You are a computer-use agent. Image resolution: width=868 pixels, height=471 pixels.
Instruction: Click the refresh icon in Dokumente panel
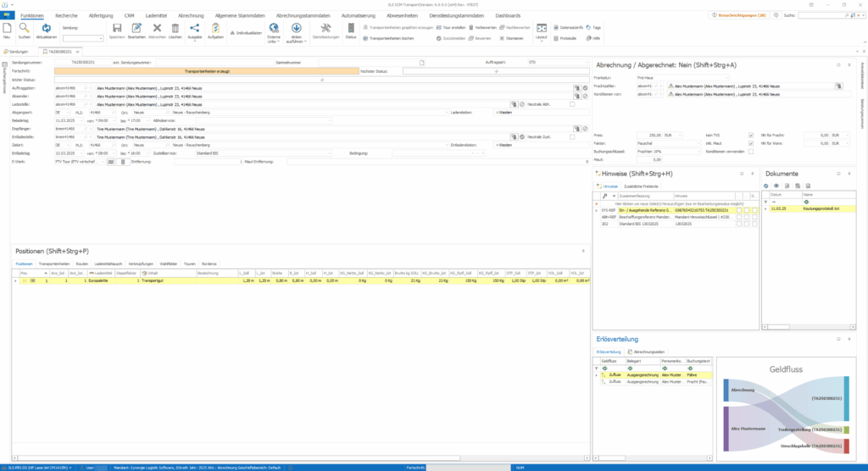click(x=766, y=185)
